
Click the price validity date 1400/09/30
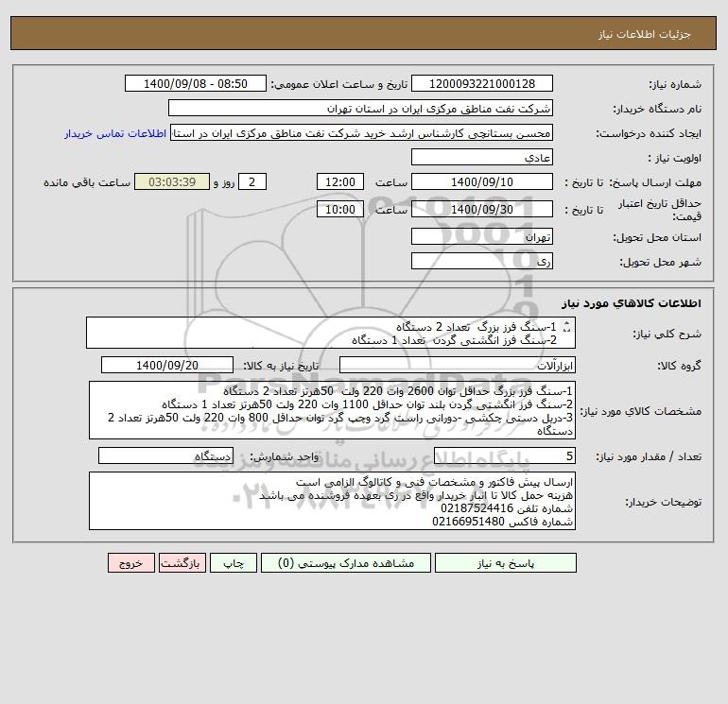pyautogui.click(x=482, y=209)
